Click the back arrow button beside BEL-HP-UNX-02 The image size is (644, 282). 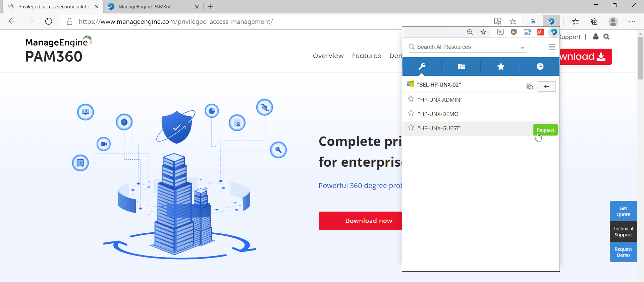click(547, 87)
